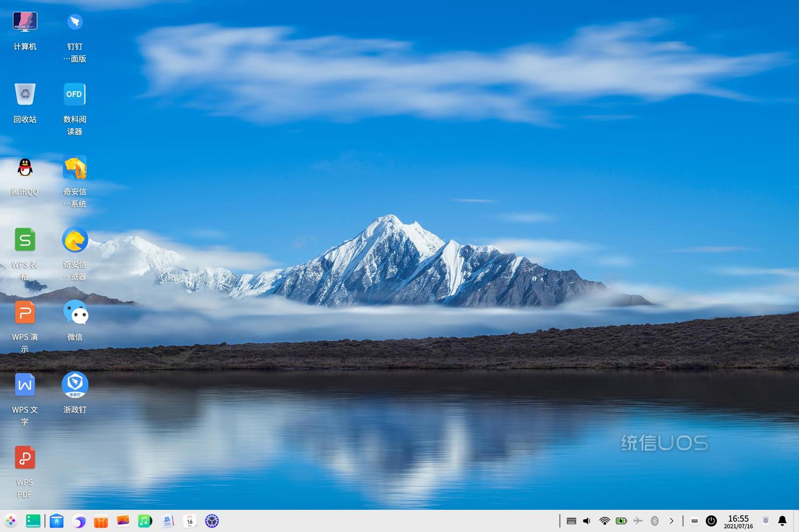The height and width of the screenshot is (532, 799).
Task: Open the 腾讯QQ desktop icon
Action: (x=25, y=168)
